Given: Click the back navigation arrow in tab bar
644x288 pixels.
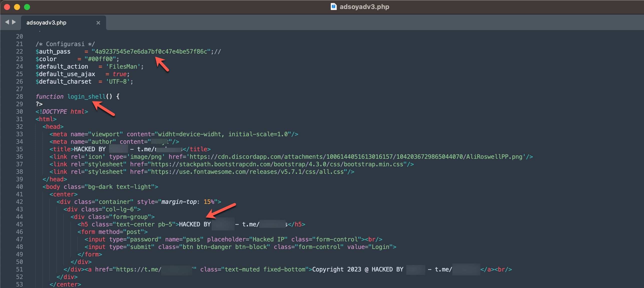Looking at the screenshot, I should [7, 22].
